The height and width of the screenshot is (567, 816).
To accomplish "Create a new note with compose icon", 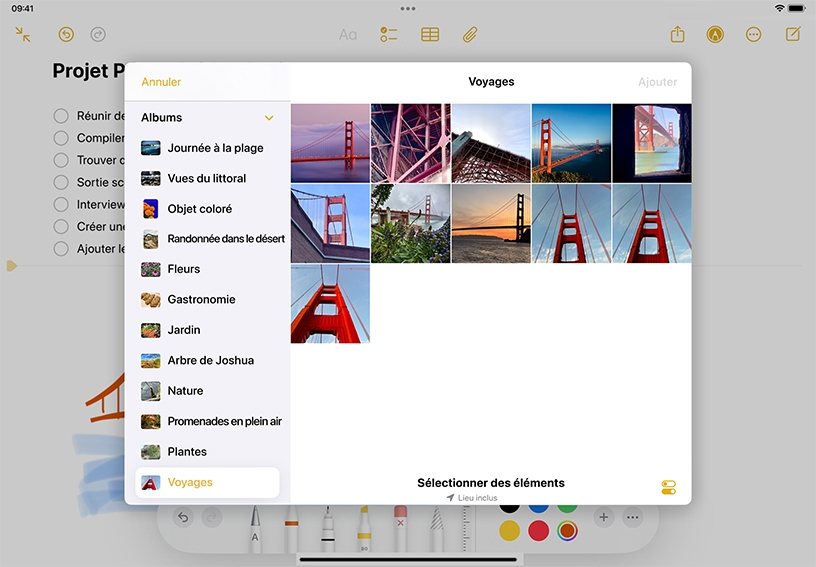I will [x=793, y=34].
